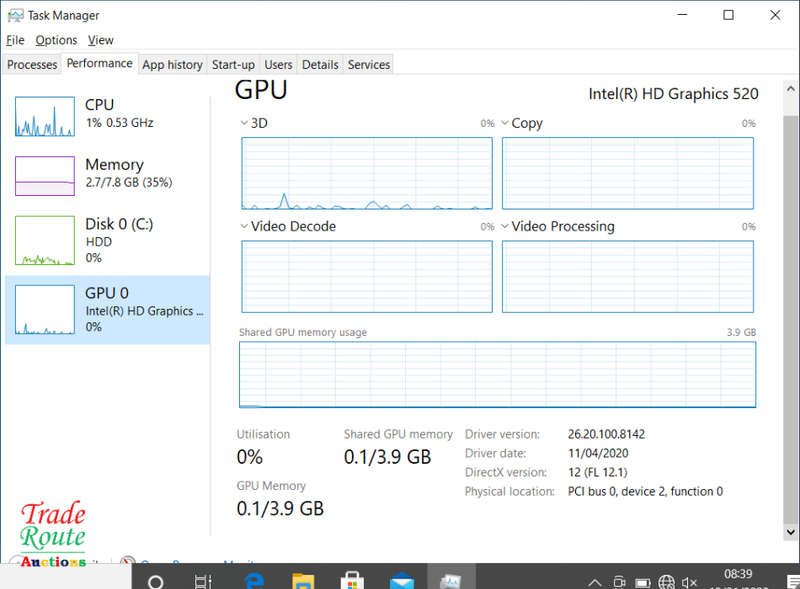Viewport: 800px width, 589px height.
Task: Click the Intel(R) HD Graphics 520 label
Action: [673, 94]
